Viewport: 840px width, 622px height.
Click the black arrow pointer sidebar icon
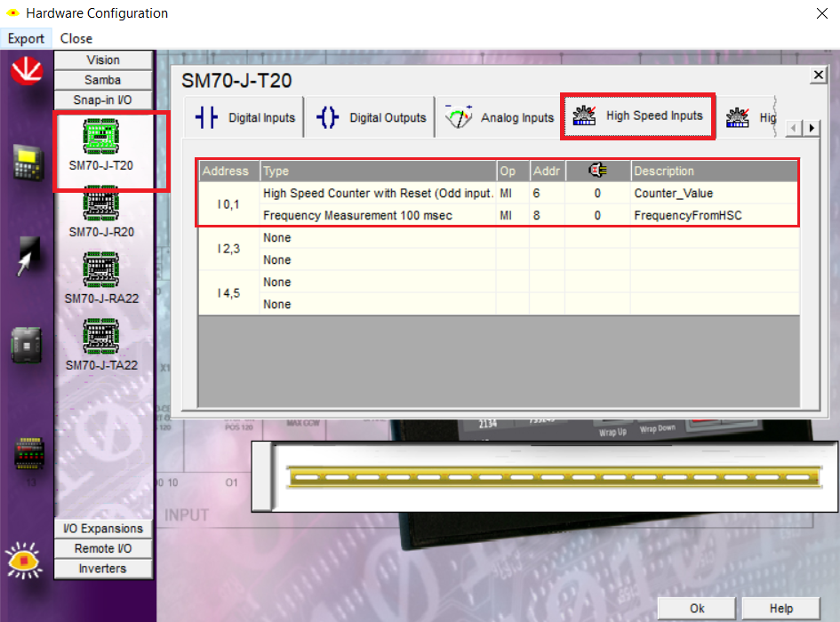(28, 256)
